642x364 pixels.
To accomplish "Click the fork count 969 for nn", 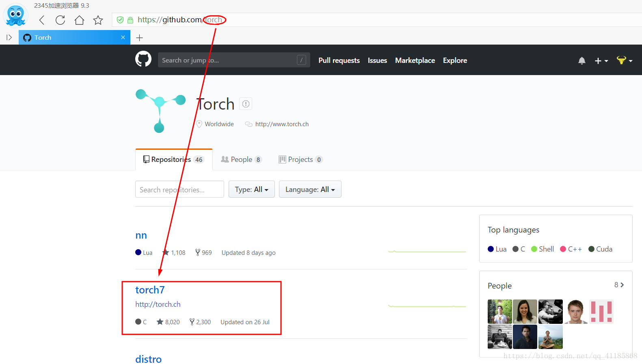I will pyautogui.click(x=203, y=252).
